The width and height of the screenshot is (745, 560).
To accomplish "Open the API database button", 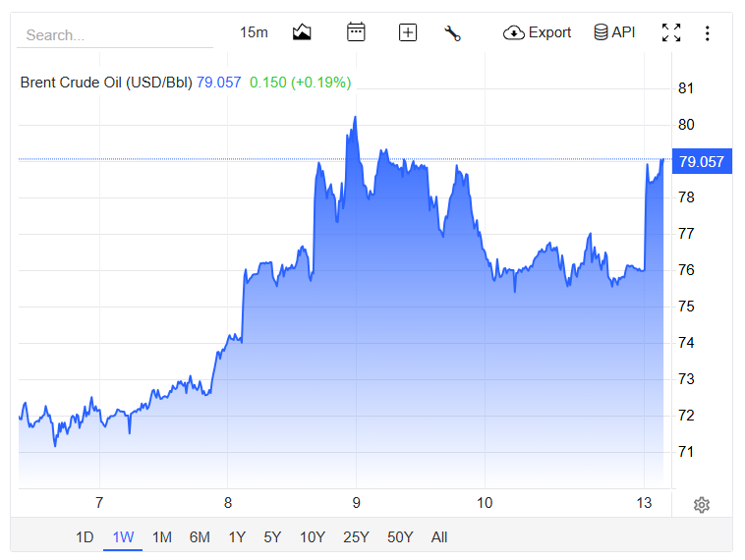I will (x=614, y=32).
